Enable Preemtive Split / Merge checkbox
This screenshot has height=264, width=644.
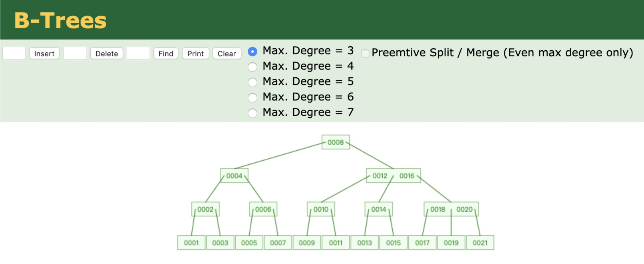click(x=365, y=53)
